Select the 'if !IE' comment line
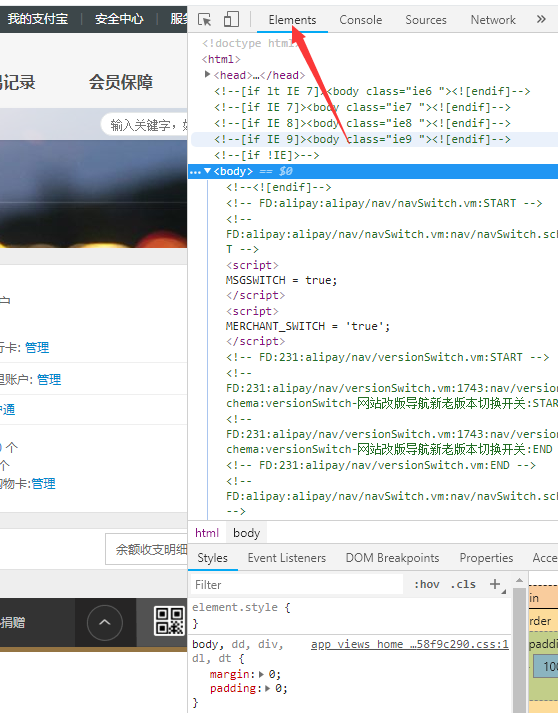Image resolution: width=558 pixels, height=713 pixels. [266, 155]
